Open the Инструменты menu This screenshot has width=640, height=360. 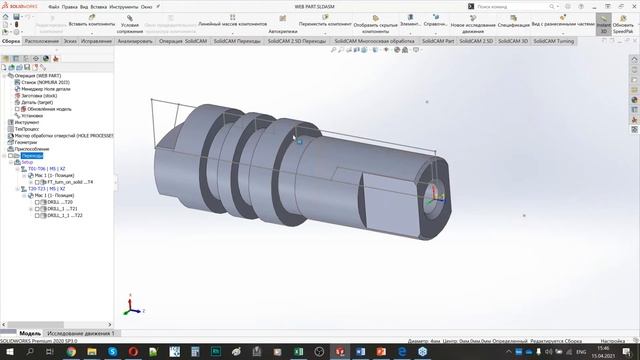(124, 7)
